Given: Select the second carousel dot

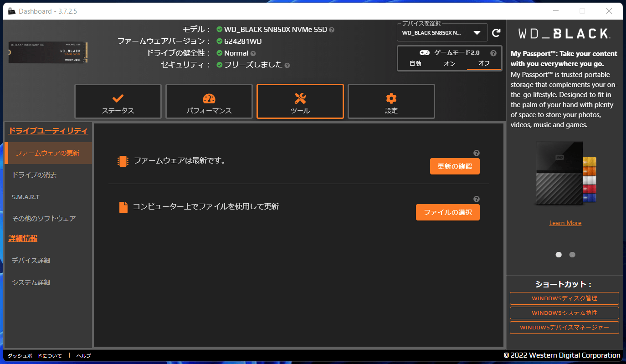Looking at the screenshot, I should (x=572, y=255).
